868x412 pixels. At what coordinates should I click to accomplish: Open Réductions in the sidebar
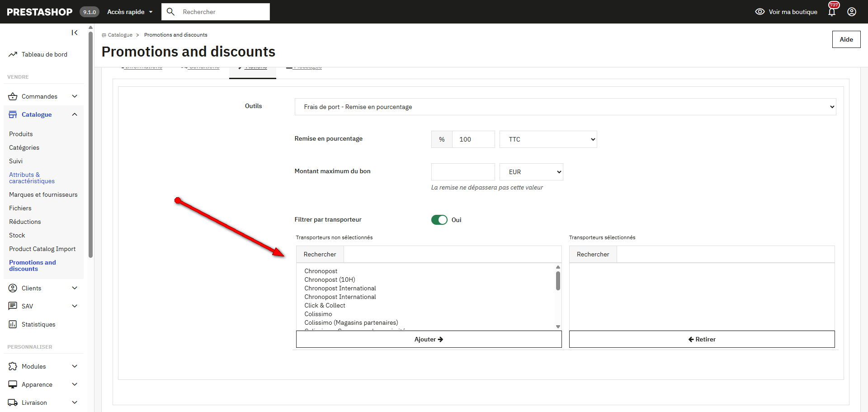(25, 222)
